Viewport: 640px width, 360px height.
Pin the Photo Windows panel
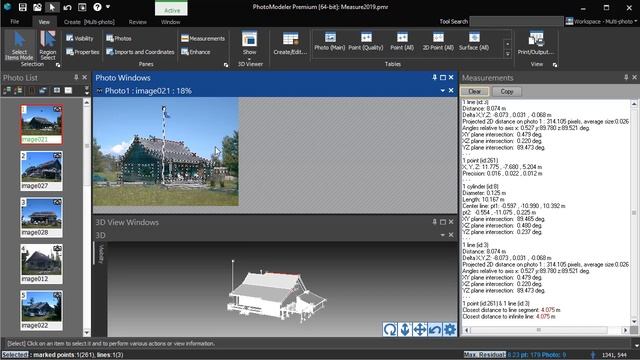click(434, 77)
